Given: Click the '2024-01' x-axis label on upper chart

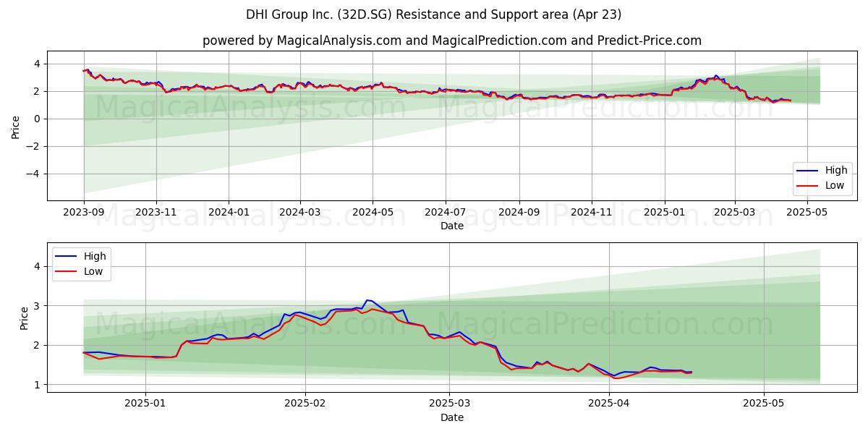Looking at the screenshot, I should point(229,213).
